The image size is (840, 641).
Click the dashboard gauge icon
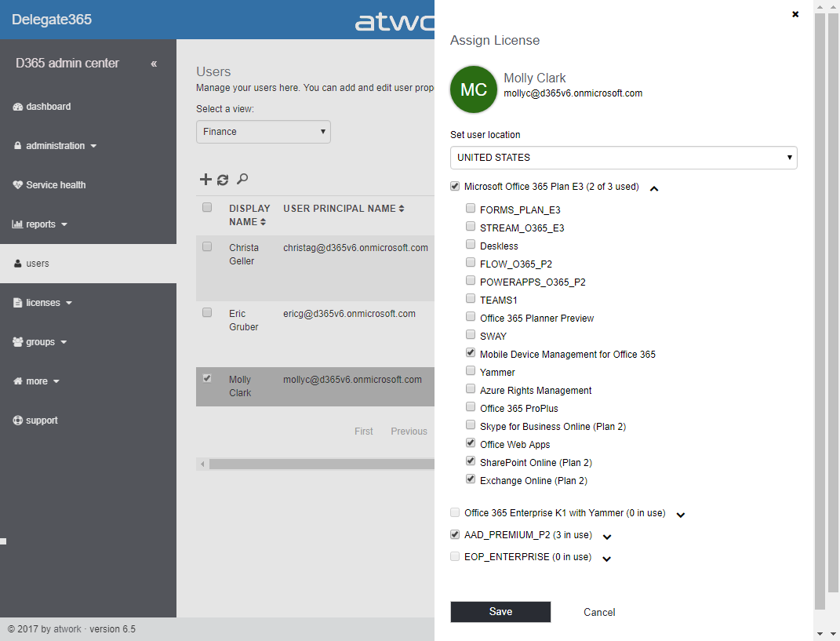[18, 107]
